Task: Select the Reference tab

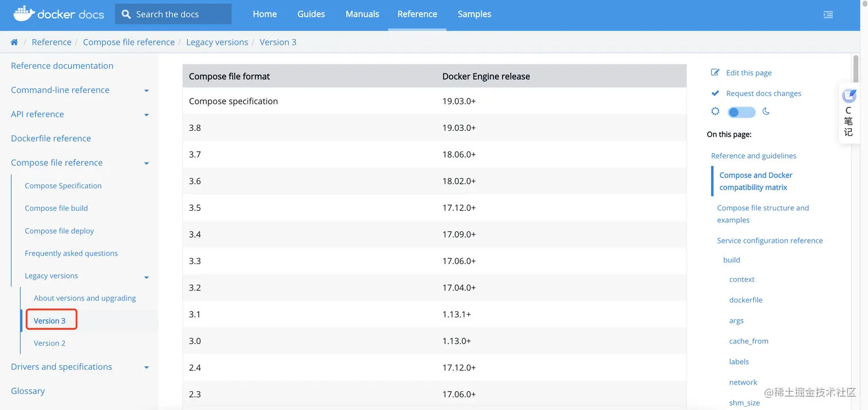Action: pyautogui.click(x=417, y=14)
